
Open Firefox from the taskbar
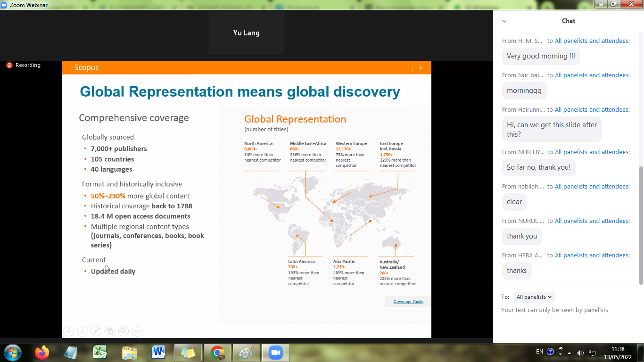pyautogui.click(x=42, y=353)
